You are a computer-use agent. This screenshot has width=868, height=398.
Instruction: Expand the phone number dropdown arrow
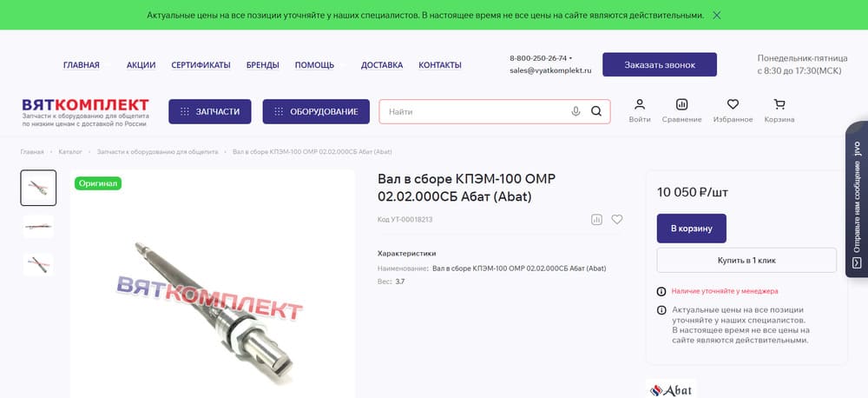571,57
